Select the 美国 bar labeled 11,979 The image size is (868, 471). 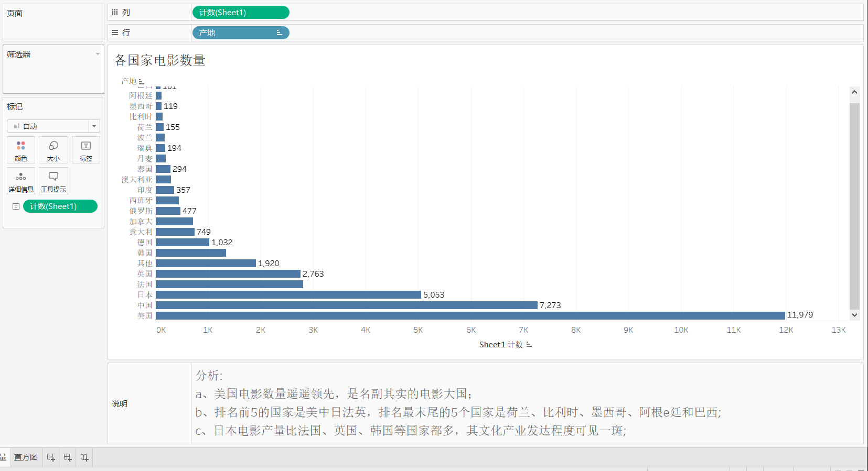[470, 315]
